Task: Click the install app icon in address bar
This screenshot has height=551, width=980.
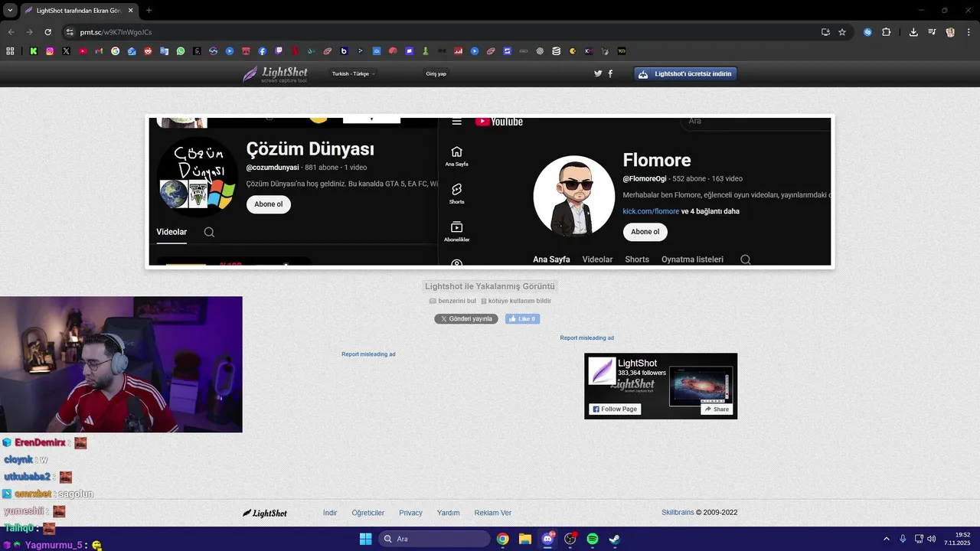Action: 825,32
